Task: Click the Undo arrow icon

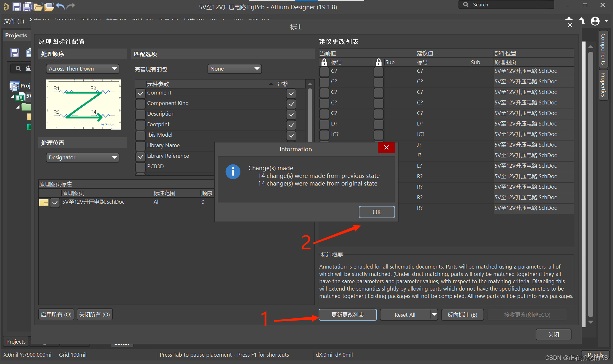Action: [x=60, y=6]
